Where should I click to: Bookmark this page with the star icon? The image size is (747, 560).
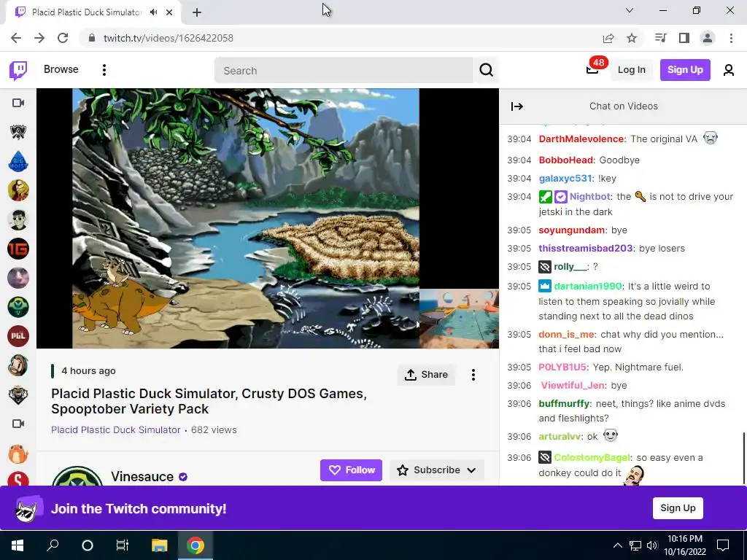pyautogui.click(x=632, y=38)
